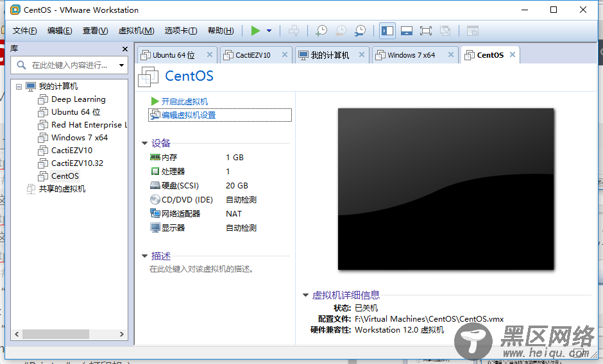
Task: Collapse the 我的计算机 tree node
Action: pos(19,87)
